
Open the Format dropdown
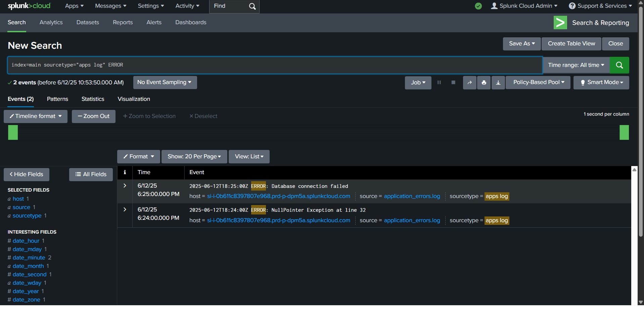point(139,157)
